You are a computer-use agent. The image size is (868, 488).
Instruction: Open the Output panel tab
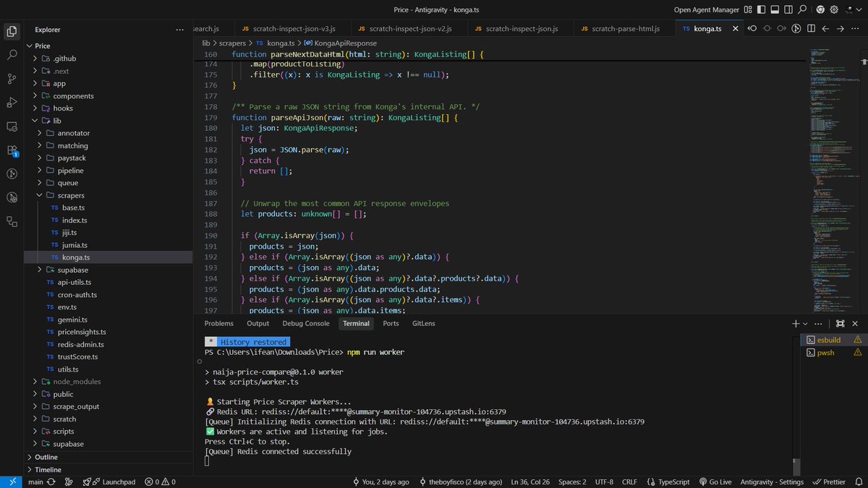coord(258,323)
